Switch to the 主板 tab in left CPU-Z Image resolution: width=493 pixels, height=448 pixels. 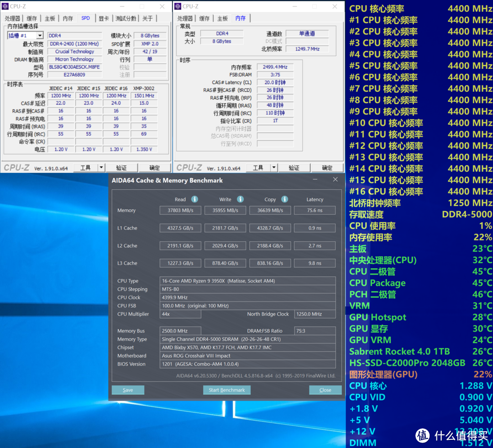(50, 19)
